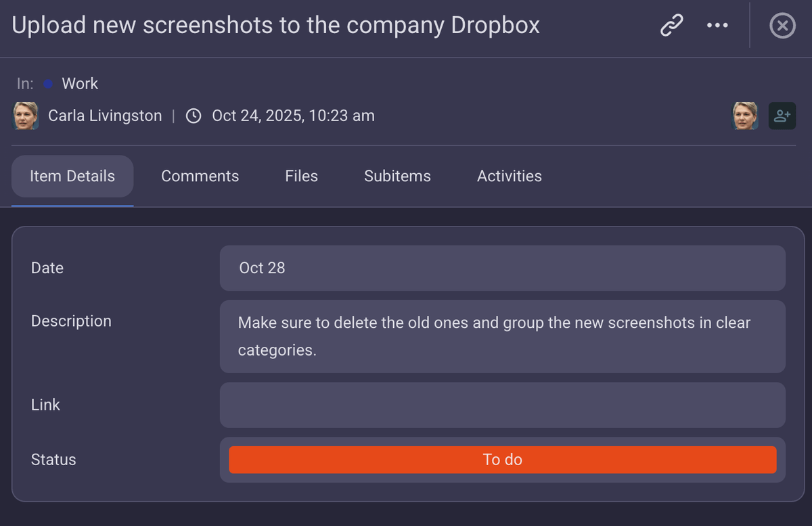
Task: Open the Work board link
Action: tap(80, 84)
